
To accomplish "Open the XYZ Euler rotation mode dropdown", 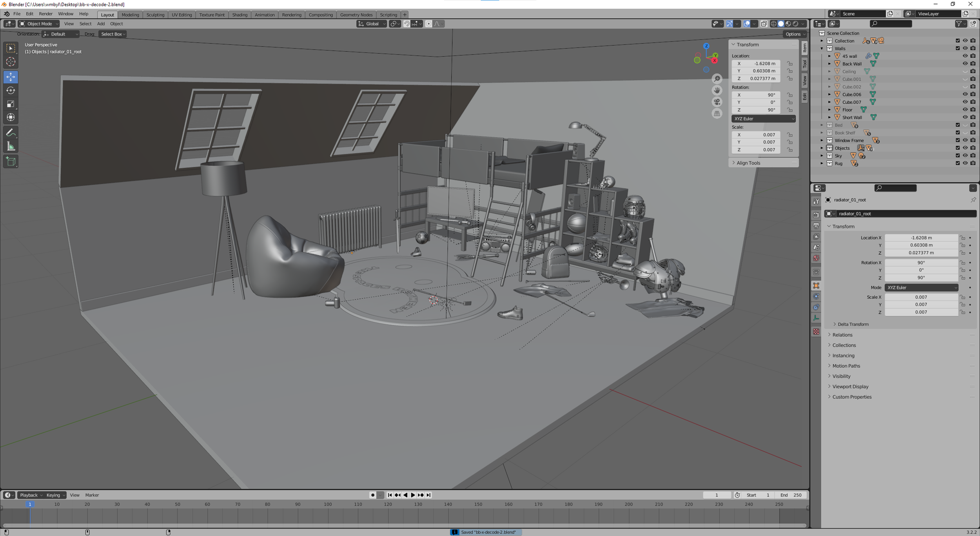I will [x=921, y=287].
